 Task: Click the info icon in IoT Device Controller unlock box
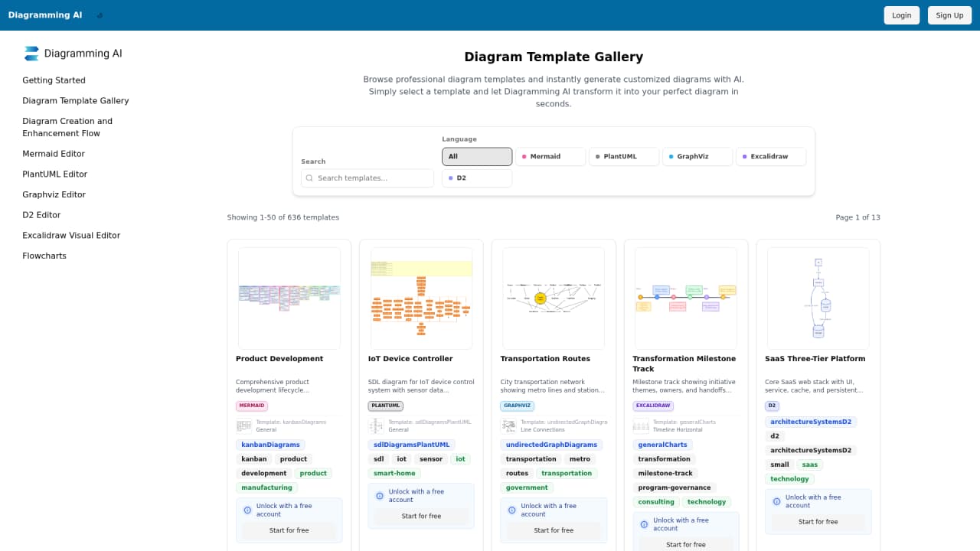[x=380, y=496]
